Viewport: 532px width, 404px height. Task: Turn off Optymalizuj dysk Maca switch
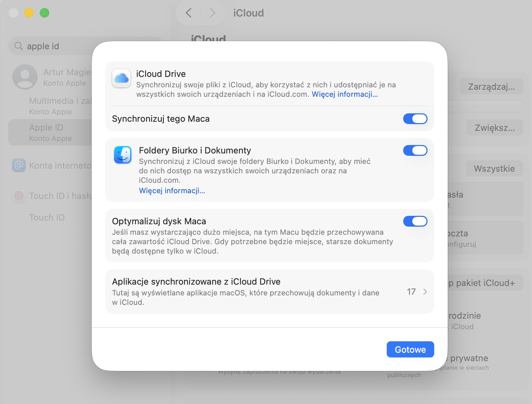(x=415, y=221)
